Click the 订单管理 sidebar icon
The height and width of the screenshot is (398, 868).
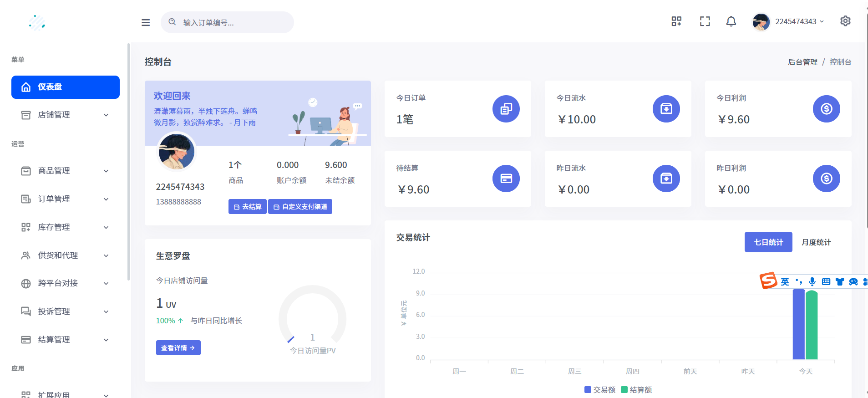click(x=26, y=199)
